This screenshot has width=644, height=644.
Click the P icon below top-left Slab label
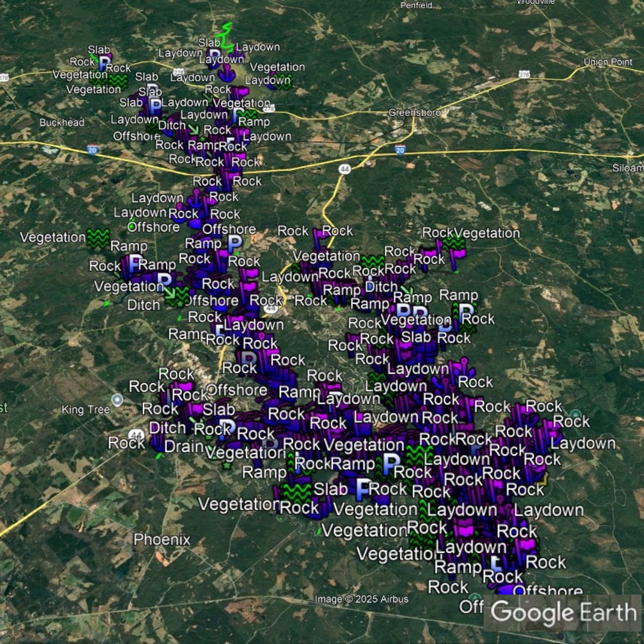(105, 62)
